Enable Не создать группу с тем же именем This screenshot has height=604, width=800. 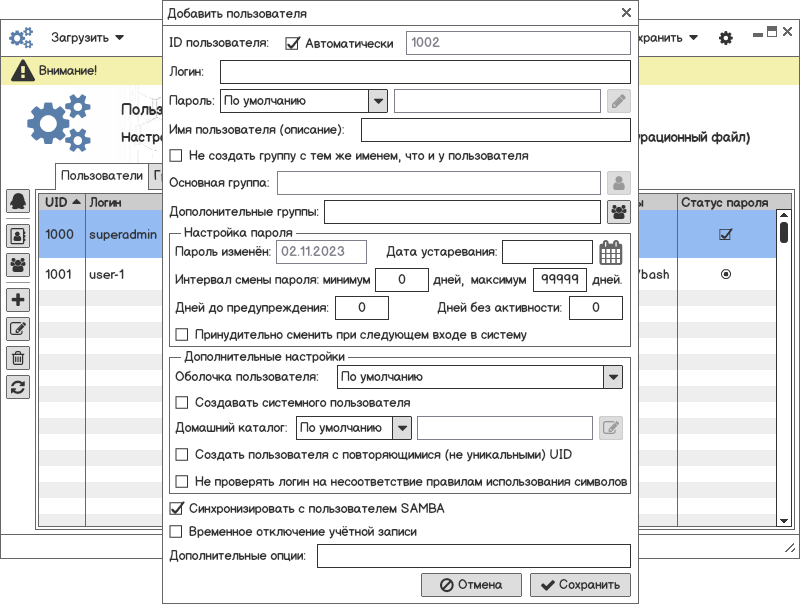(x=176, y=156)
